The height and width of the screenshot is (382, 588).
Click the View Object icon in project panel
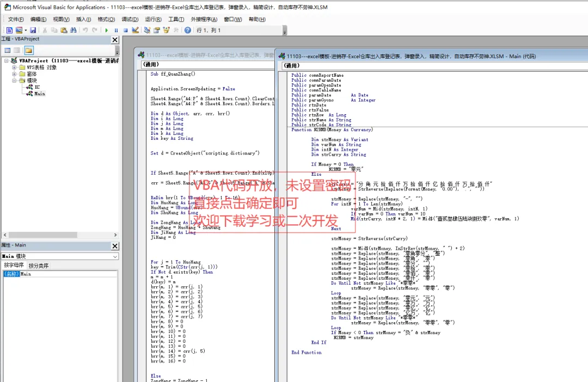[x=17, y=50]
